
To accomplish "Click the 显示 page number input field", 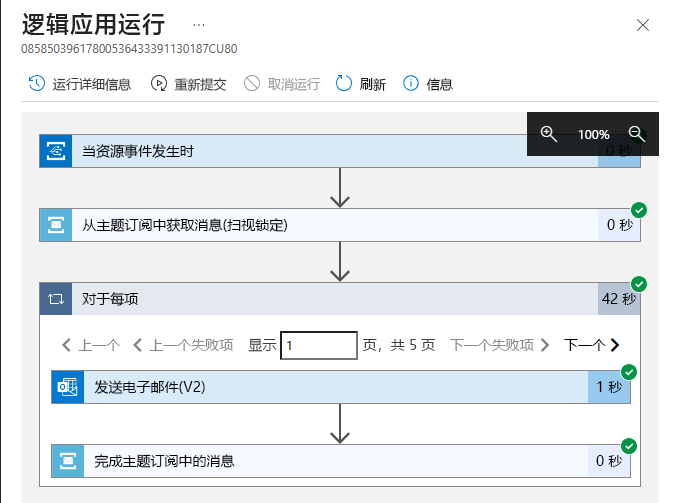I will coord(319,345).
